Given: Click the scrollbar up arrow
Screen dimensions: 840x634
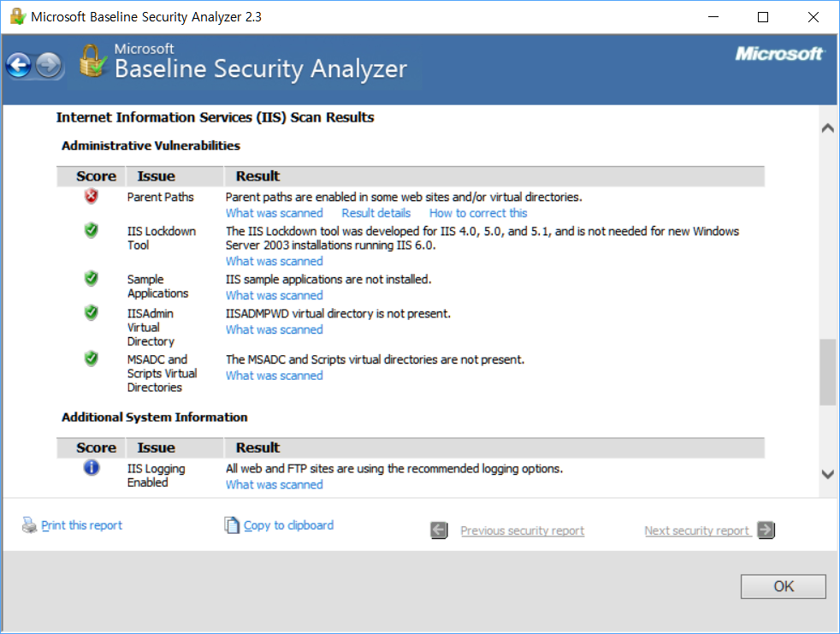Looking at the screenshot, I should pos(828,127).
